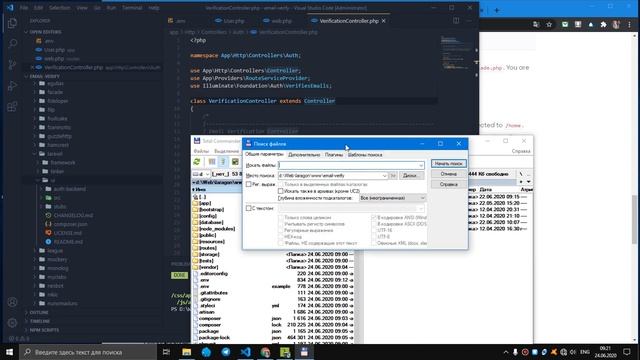Switch to Total Commander from the taskbar
640x360 pixels.
(x=304, y=352)
